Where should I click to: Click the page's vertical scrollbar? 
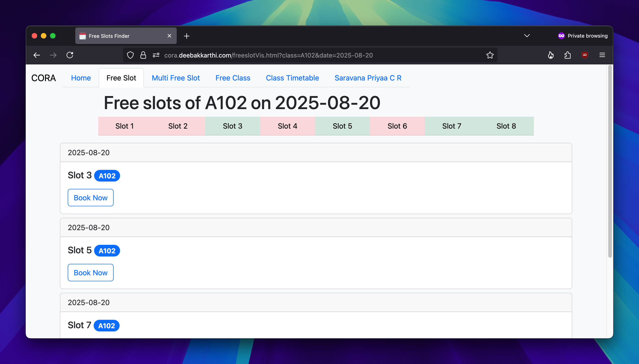click(x=610, y=163)
